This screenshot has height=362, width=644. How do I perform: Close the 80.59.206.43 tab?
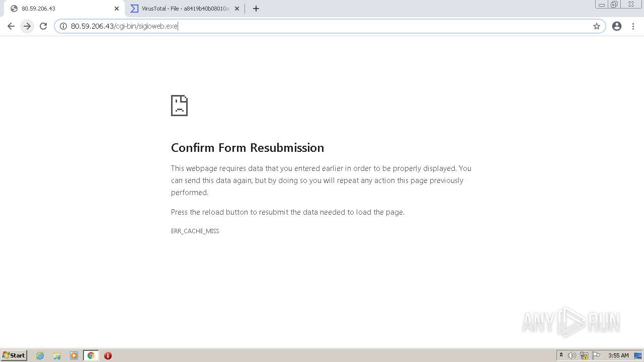[116, 9]
